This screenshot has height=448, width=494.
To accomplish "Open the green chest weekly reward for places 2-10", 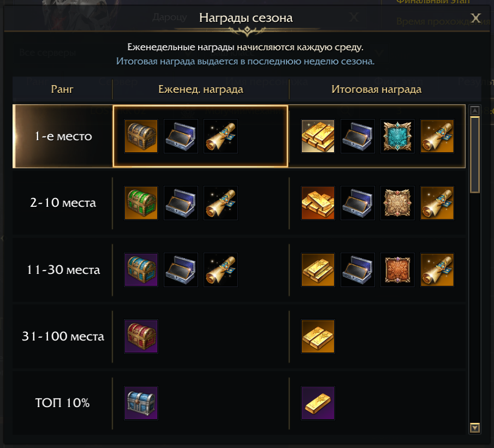I will (141, 203).
